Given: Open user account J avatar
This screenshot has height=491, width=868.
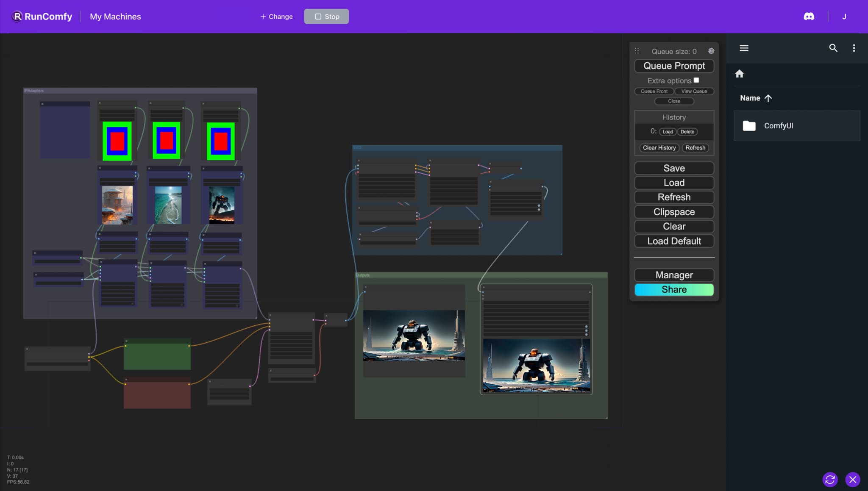Looking at the screenshot, I should [x=844, y=17].
